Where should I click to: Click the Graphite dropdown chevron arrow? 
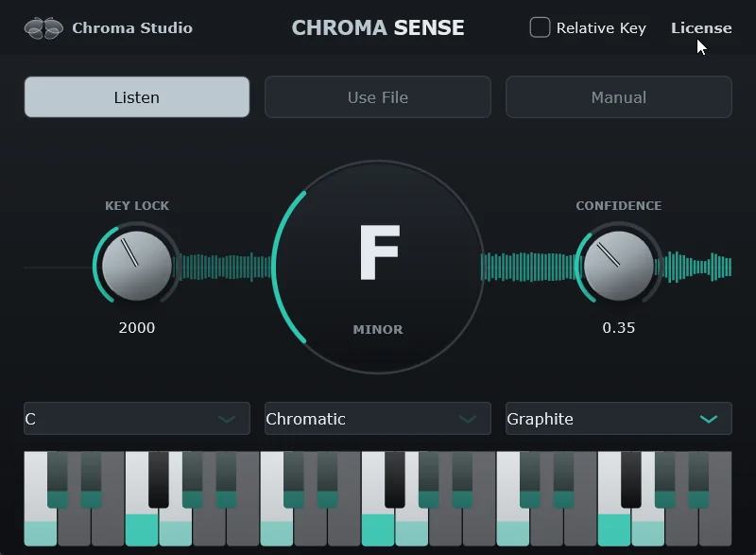pos(708,419)
